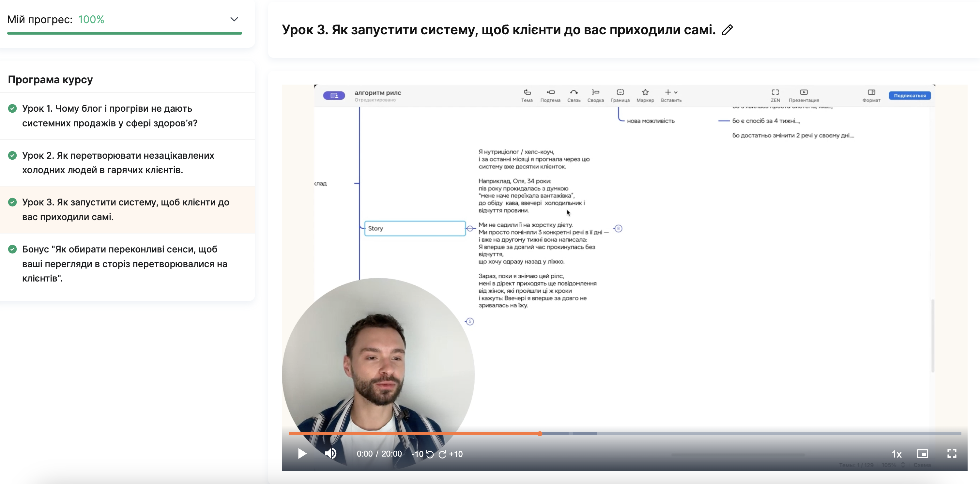Toggle completion checkmark for Урок 2
This screenshot has height=484, width=980.
12,155
